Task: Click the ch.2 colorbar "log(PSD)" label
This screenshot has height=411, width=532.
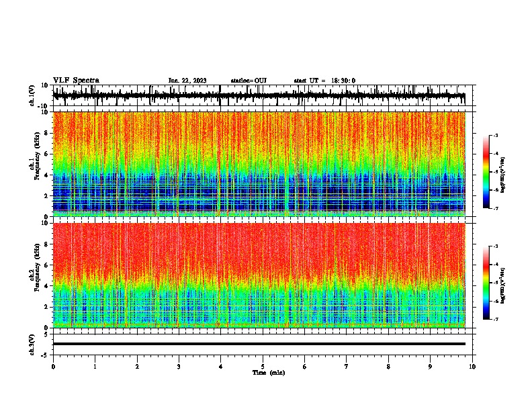Action: point(502,285)
